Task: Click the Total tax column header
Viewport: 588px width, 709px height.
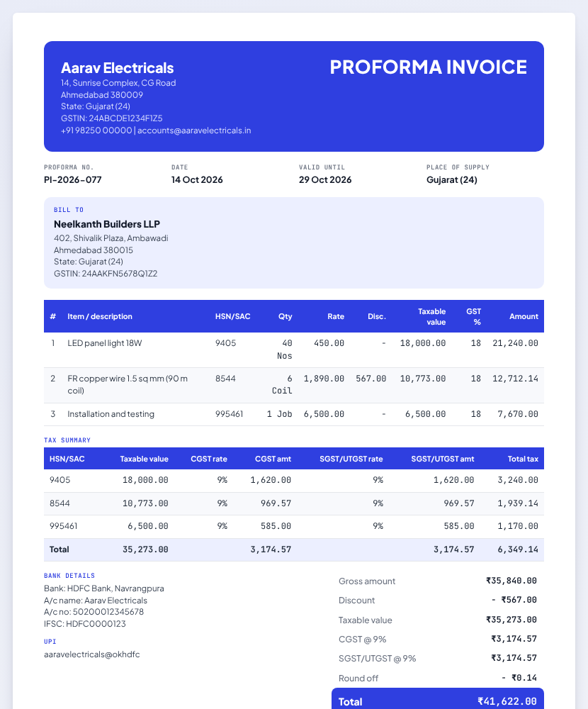Action: coord(523,459)
